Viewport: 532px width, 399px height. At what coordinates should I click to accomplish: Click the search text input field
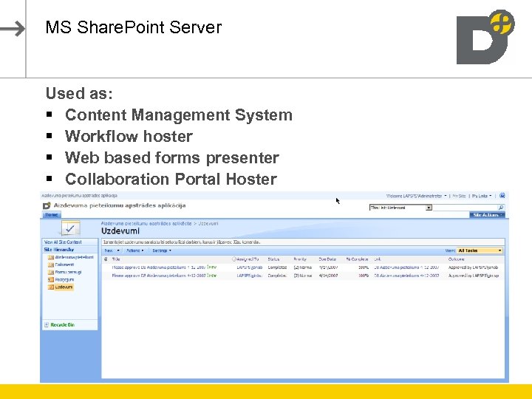tap(465, 208)
